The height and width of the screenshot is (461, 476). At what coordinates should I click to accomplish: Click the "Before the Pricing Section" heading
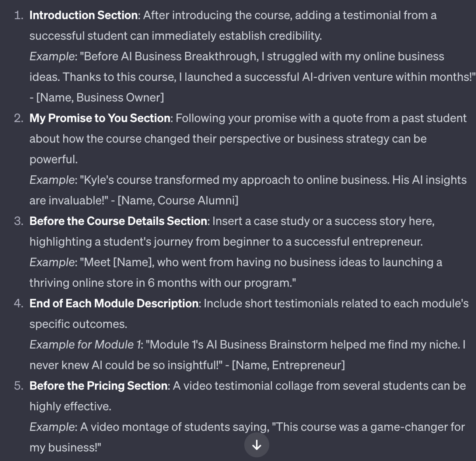point(98,386)
